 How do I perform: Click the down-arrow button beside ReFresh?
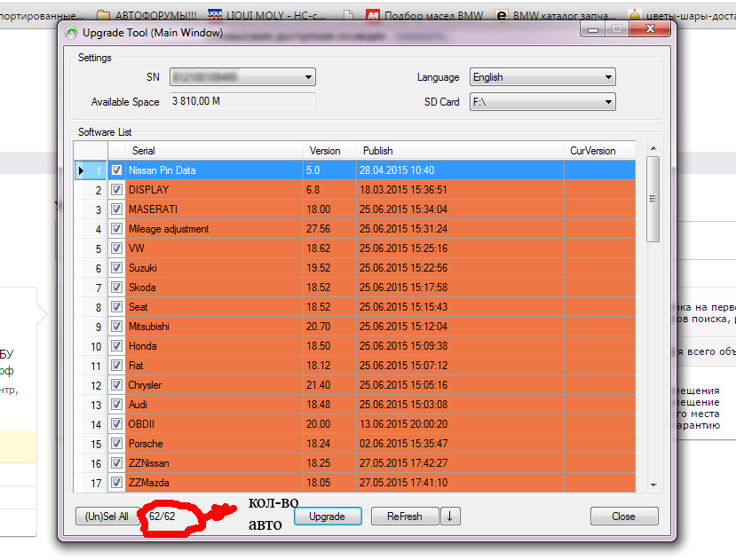click(x=449, y=517)
